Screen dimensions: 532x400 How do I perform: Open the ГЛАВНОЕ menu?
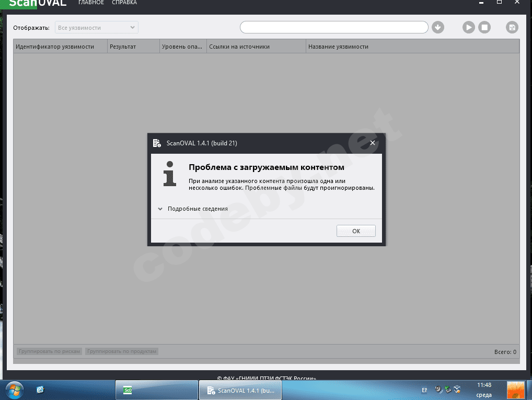91,3
